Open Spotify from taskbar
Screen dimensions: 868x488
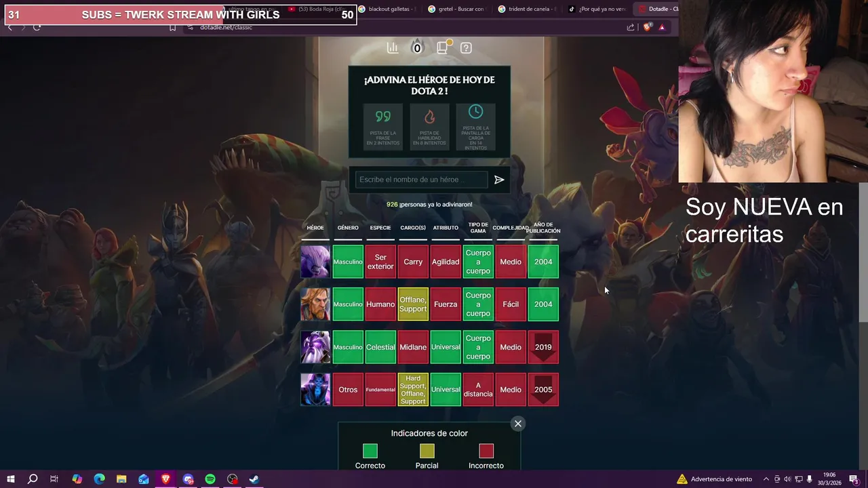coord(210,479)
